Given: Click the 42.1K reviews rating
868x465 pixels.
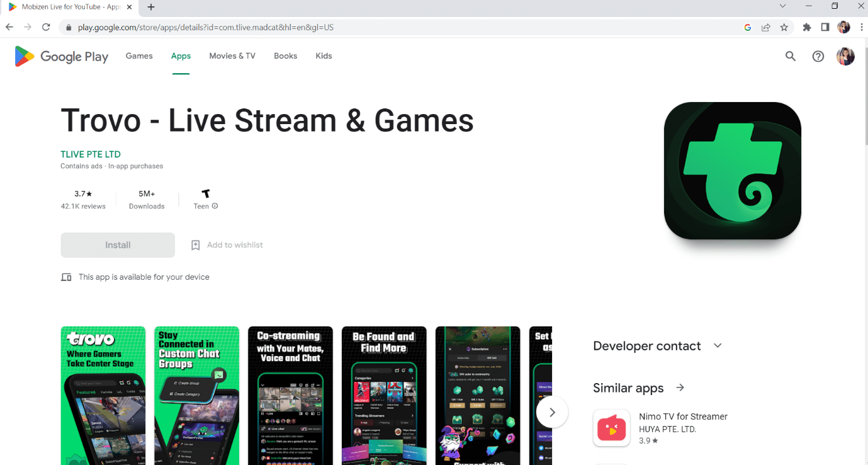Looking at the screenshot, I should tap(83, 200).
